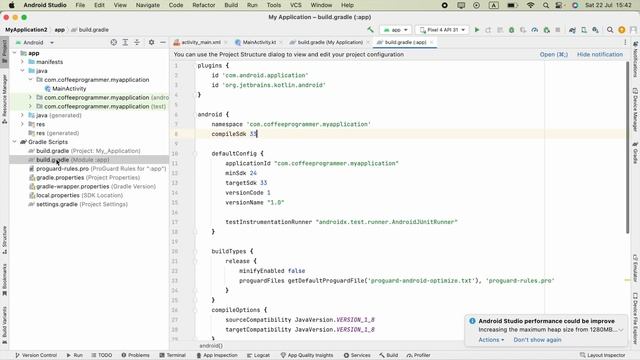
Task: Open SDK Manager toolbar icon
Action: pos(596,30)
